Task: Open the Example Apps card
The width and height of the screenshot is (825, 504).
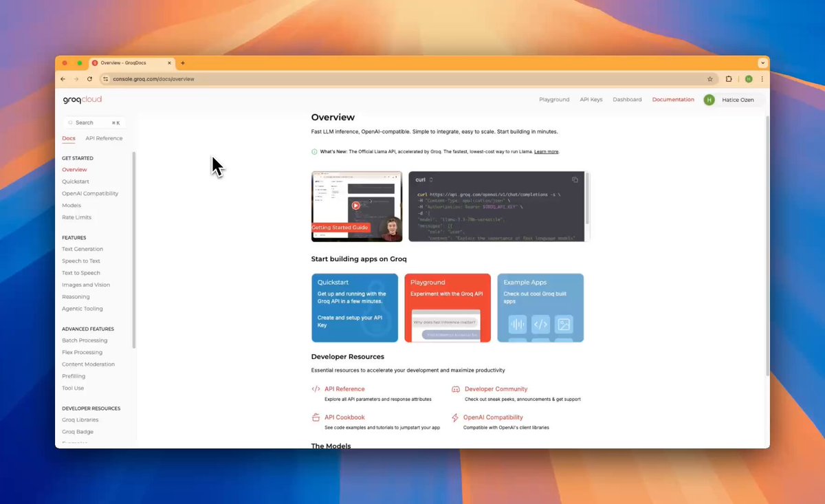Action: [x=540, y=307]
